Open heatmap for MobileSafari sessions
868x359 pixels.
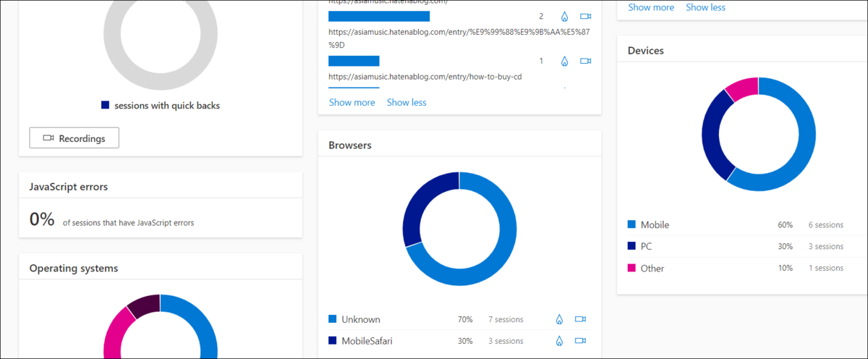coord(559,341)
